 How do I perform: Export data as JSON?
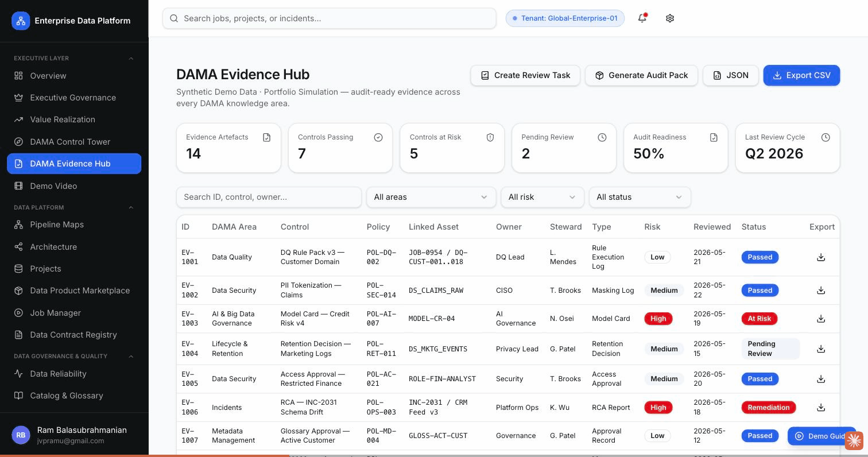click(x=731, y=75)
